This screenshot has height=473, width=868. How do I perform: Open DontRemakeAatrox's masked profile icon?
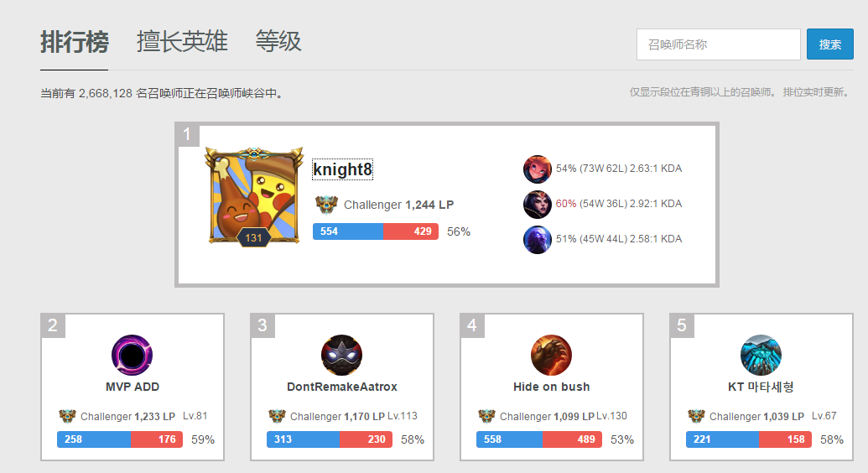(341, 355)
